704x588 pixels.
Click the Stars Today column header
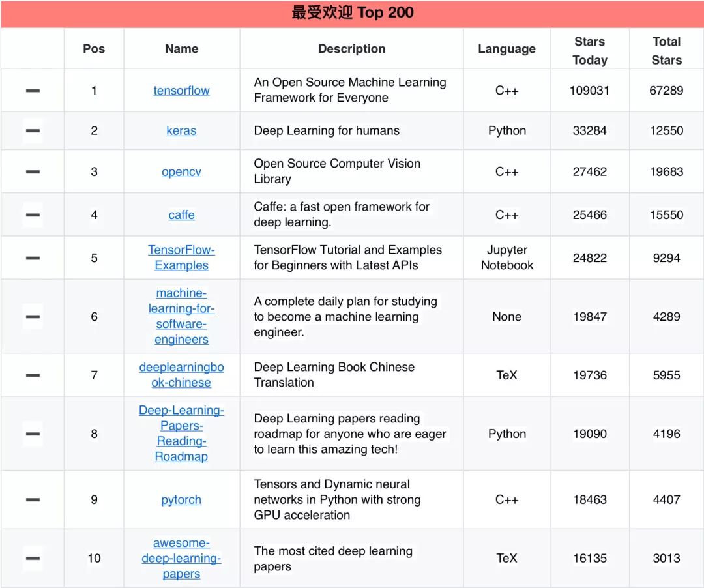pos(589,50)
